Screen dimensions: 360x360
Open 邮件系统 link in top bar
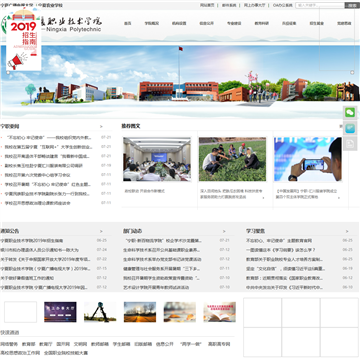pyautogui.click(x=229, y=5)
